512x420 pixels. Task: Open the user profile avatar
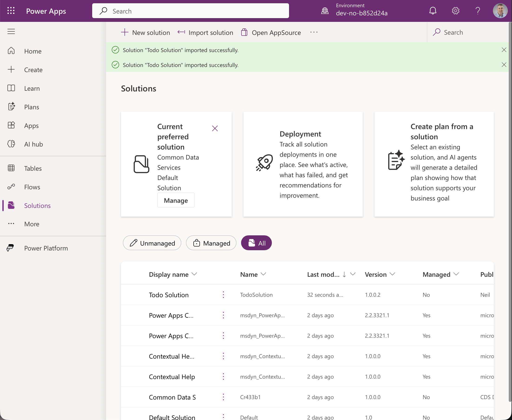pos(500,11)
